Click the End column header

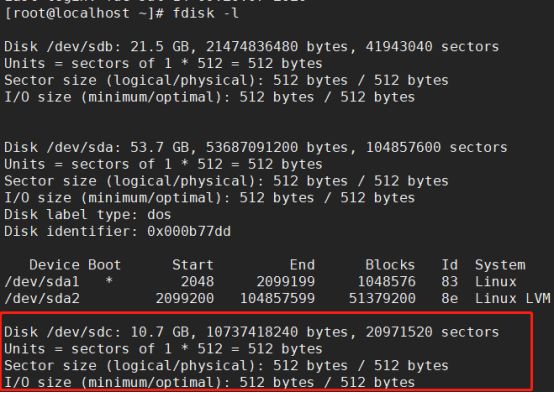click(302, 265)
